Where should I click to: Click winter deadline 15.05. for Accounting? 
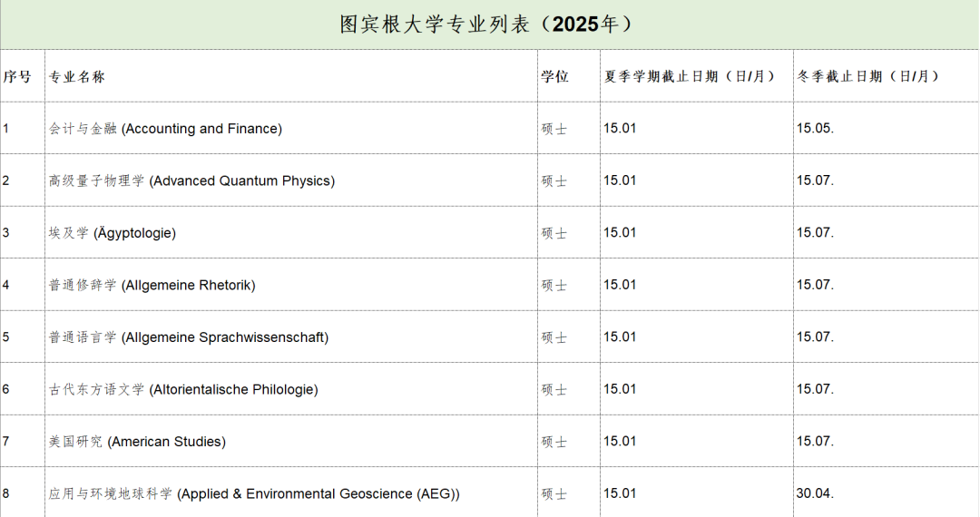(x=815, y=129)
